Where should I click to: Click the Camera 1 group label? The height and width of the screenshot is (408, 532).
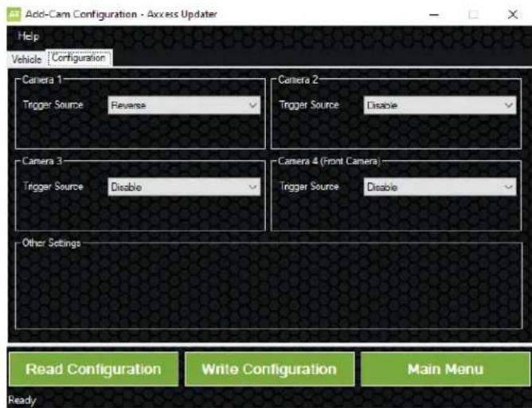point(42,80)
